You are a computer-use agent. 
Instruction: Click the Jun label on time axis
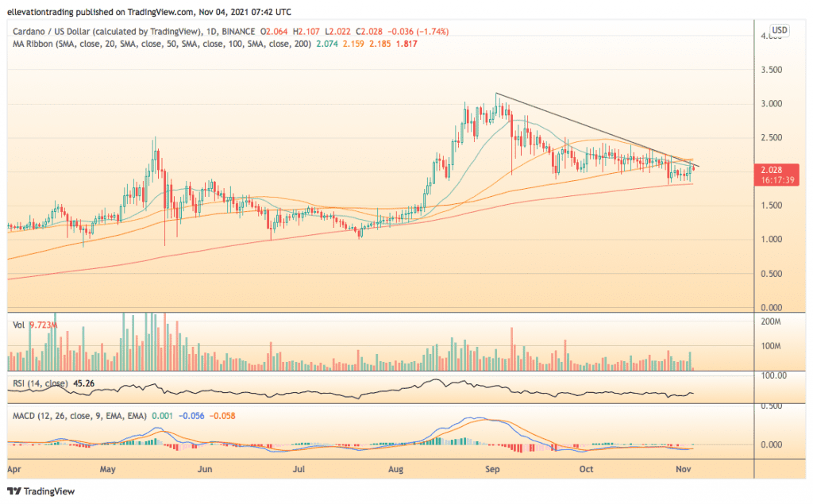coord(205,469)
